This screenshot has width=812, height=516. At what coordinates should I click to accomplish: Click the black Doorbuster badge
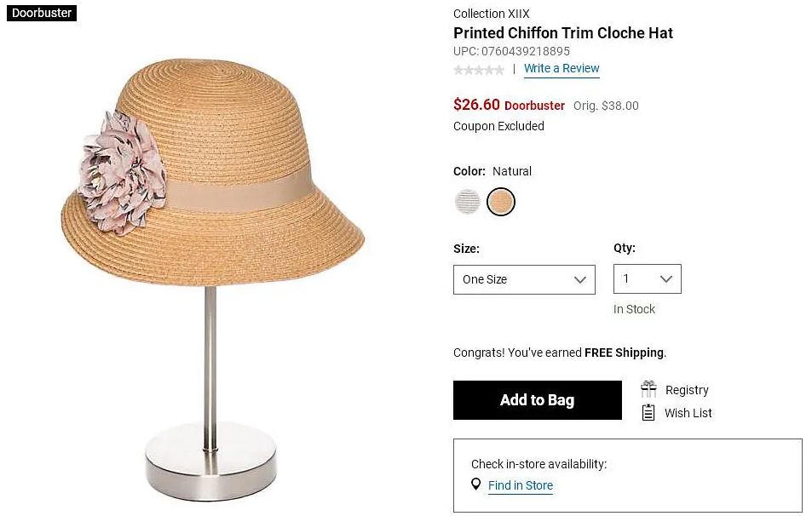click(42, 14)
